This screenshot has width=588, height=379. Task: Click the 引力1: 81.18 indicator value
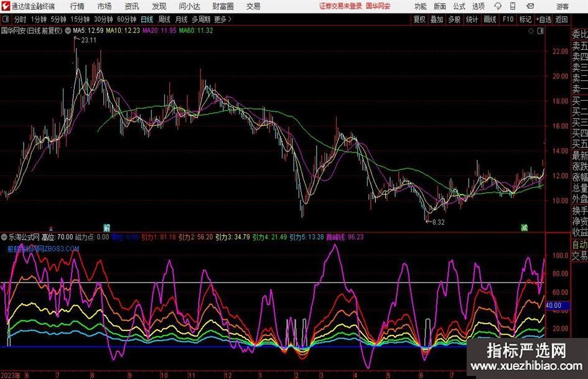(x=159, y=237)
